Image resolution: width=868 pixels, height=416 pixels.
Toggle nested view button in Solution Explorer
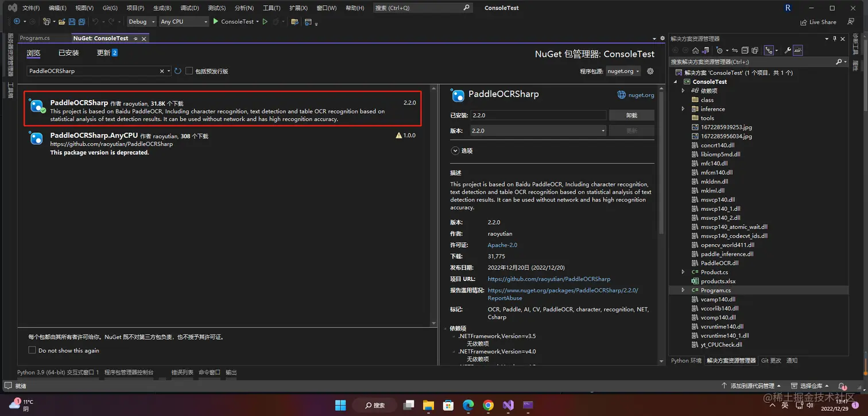(x=769, y=51)
